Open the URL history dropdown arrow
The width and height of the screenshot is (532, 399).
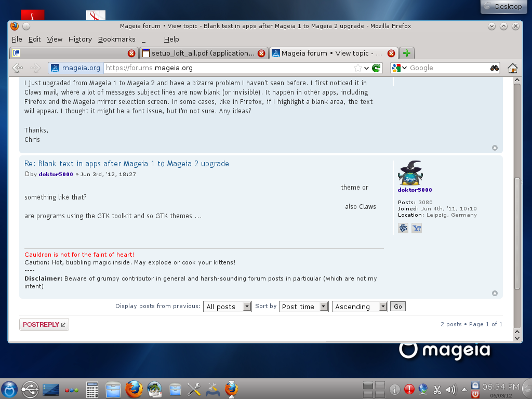click(366, 68)
